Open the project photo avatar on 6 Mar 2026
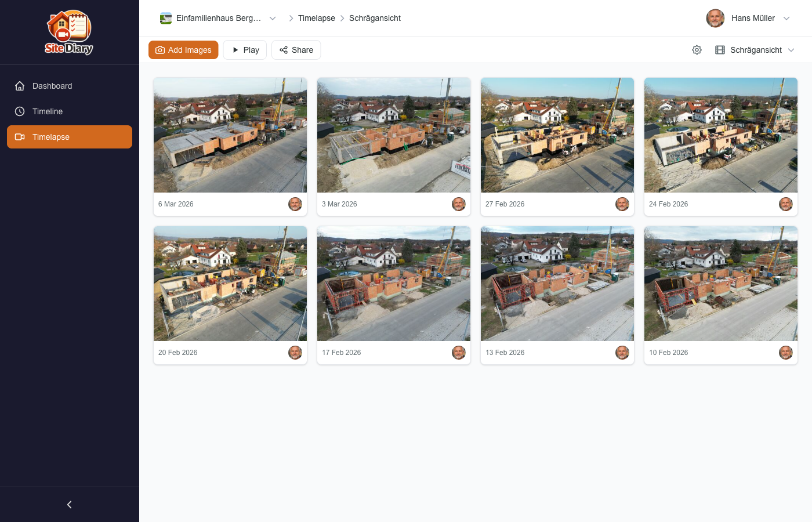This screenshot has height=522, width=812. (295, 204)
